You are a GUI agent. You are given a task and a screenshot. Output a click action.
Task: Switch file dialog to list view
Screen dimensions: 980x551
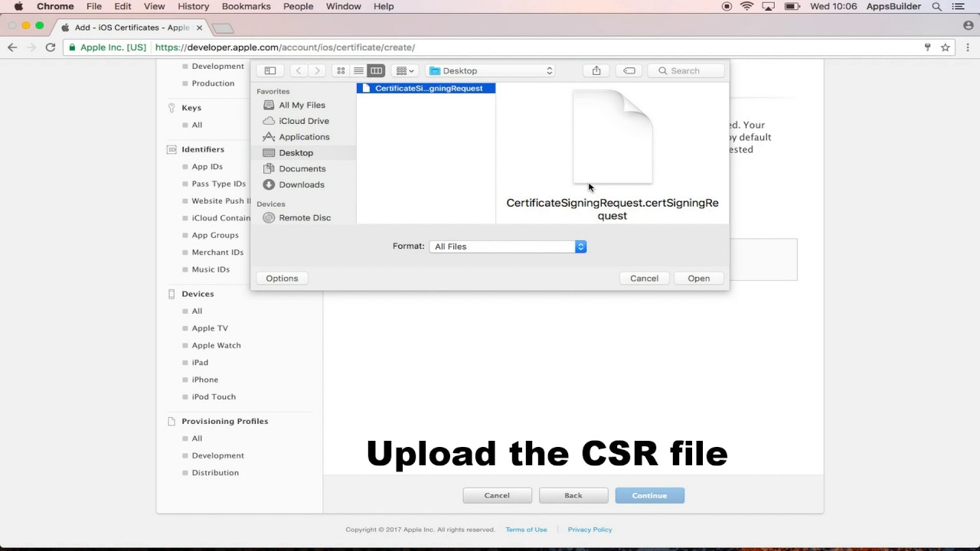(358, 70)
